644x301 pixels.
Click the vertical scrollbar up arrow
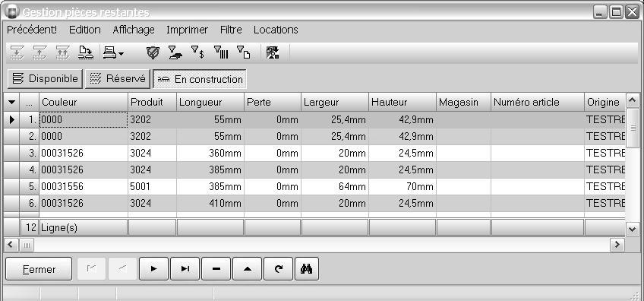(633, 100)
